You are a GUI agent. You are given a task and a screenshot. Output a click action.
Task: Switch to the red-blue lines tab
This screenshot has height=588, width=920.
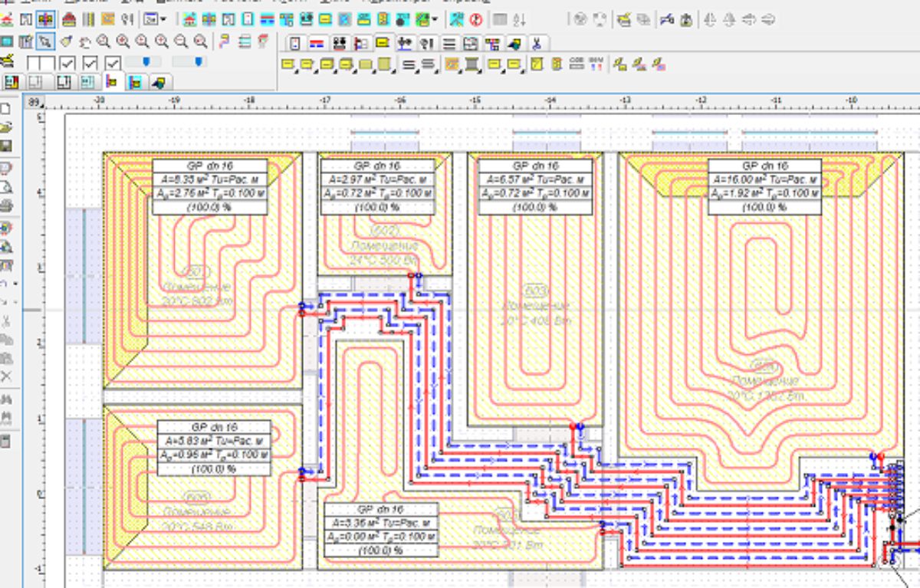[x=317, y=43]
